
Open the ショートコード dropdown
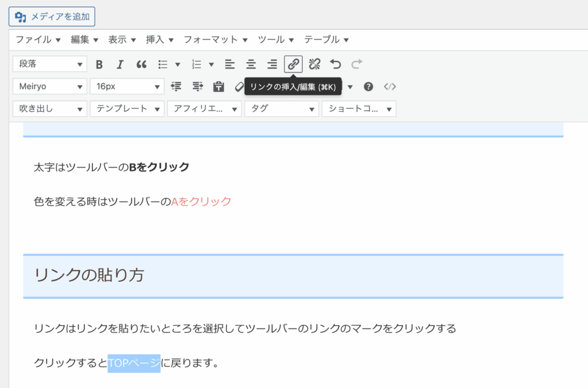pos(359,108)
